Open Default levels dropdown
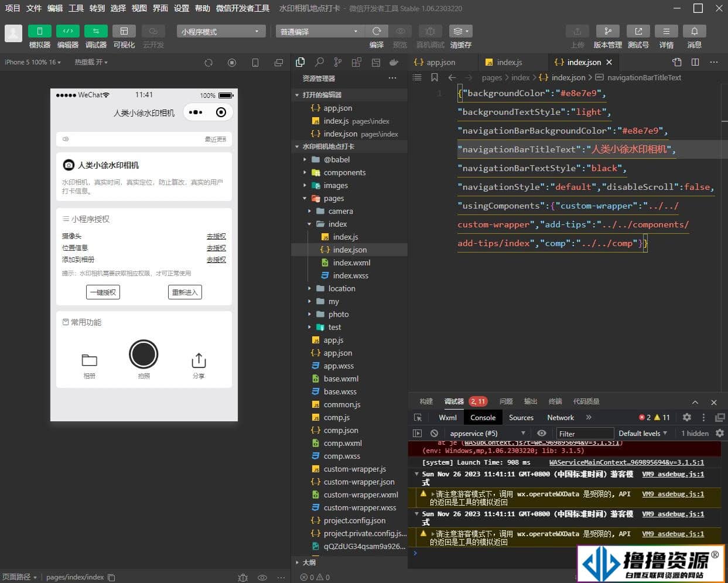 [x=643, y=433]
